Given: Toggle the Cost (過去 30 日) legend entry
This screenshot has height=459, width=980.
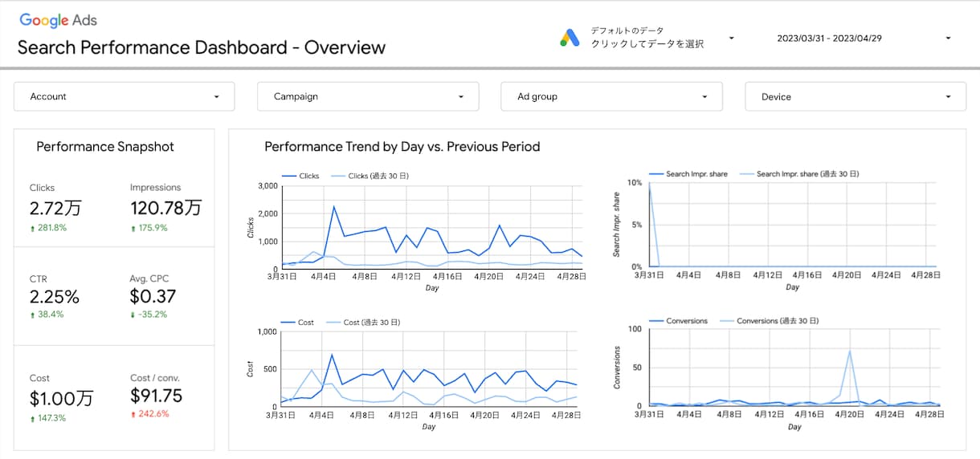Looking at the screenshot, I should pos(362,323).
